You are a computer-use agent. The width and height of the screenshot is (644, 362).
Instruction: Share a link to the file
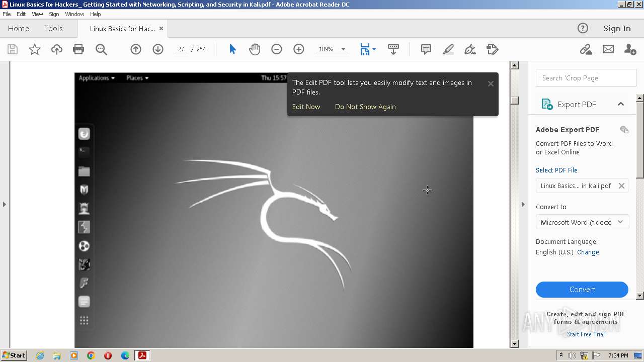[586, 49]
